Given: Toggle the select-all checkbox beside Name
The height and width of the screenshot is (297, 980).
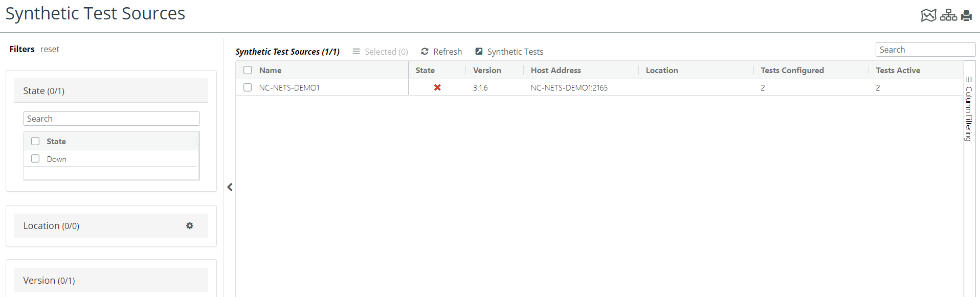Looking at the screenshot, I should coord(248,70).
